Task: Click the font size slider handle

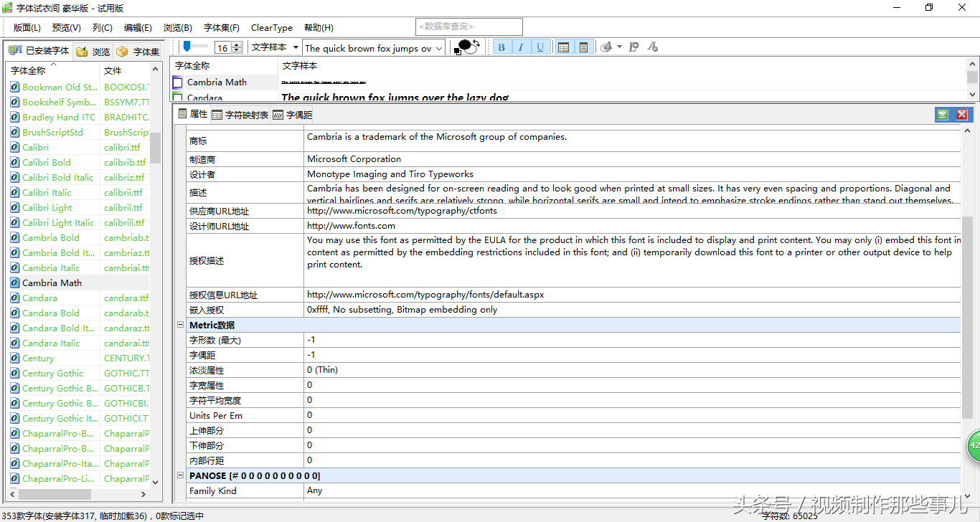Action: [187, 47]
